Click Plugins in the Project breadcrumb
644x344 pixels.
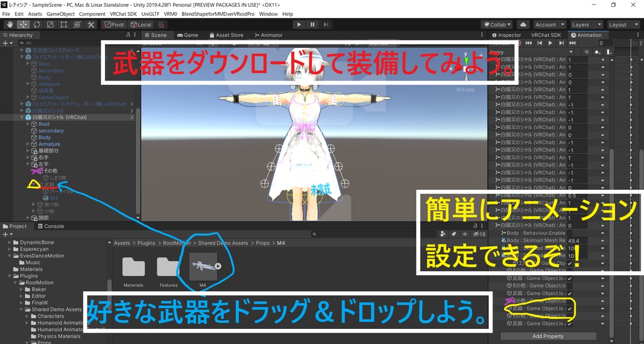(146, 243)
